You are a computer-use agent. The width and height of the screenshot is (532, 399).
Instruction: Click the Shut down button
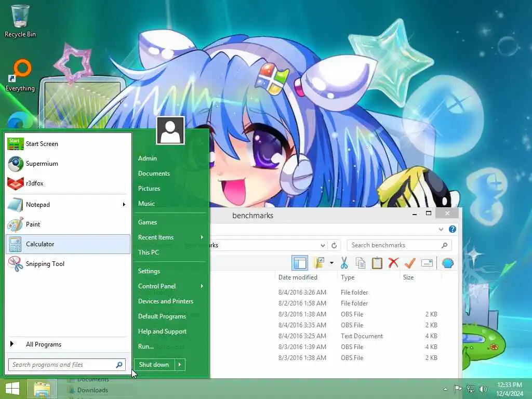pyautogui.click(x=154, y=365)
